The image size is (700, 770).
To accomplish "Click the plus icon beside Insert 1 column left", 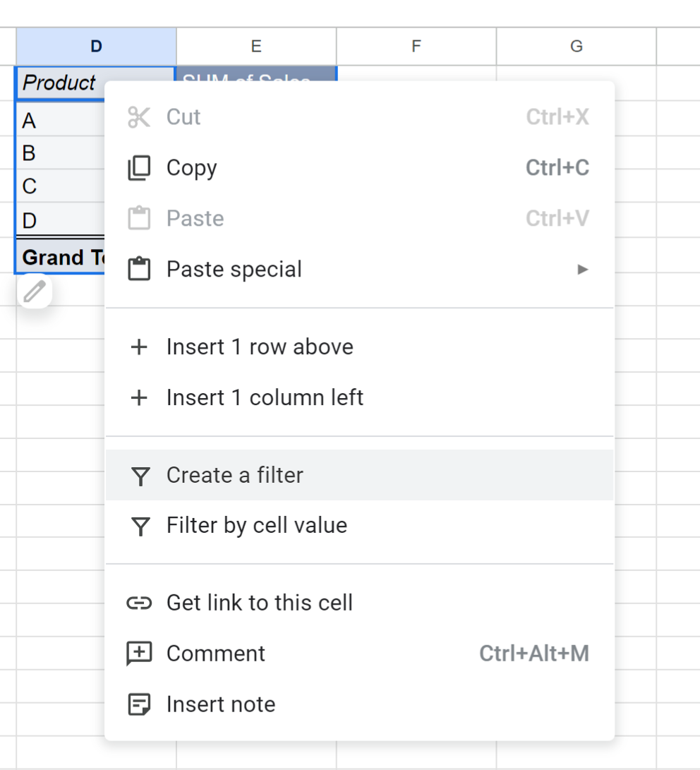I will (x=139, y=397).
